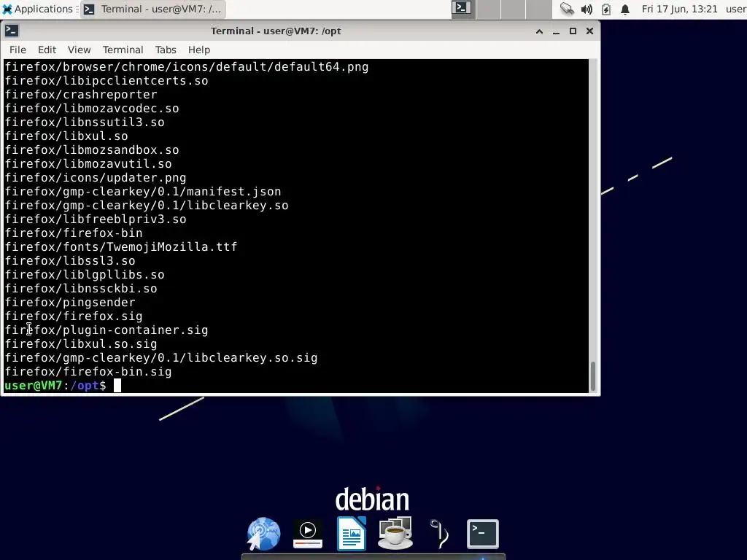
Task: Click firefox/icons/updater.png line
Action: [x=96, y=178]
